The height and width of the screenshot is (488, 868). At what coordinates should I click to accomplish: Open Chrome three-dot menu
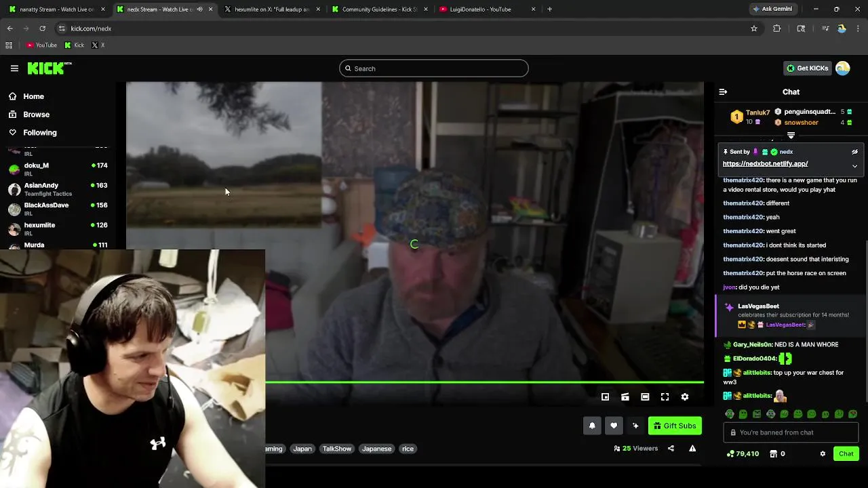858,28
